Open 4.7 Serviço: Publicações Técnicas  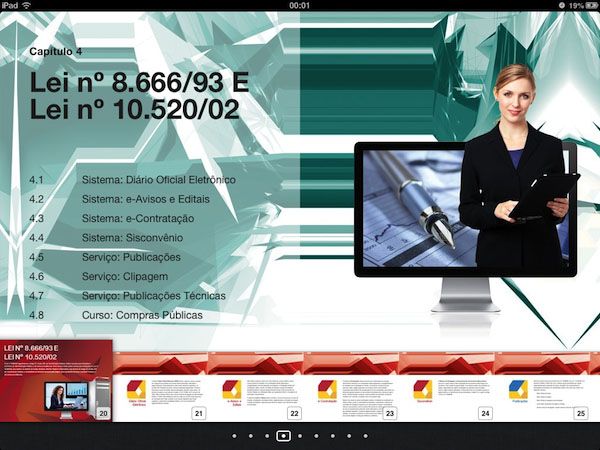(x=154, y=296)
